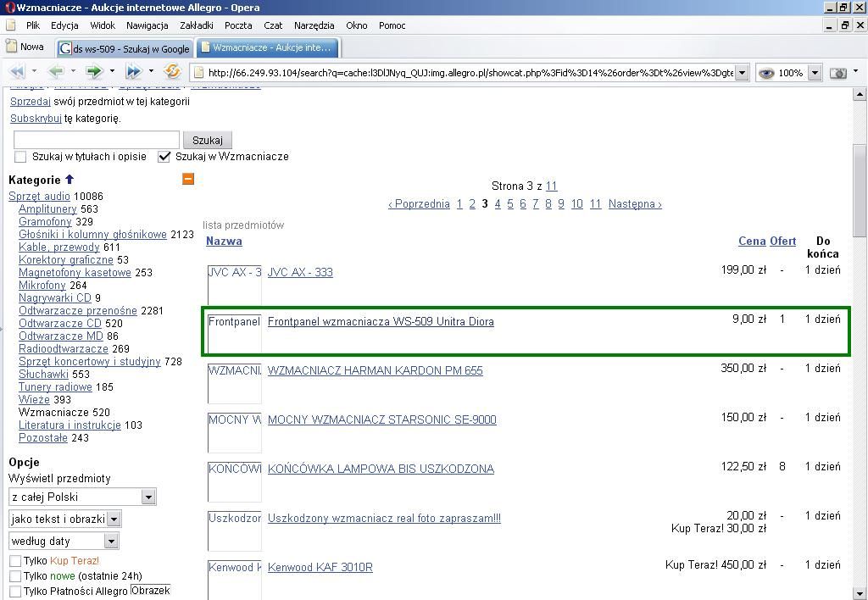868x600 pixels.
Task: Open 'Frontpanel wzmacniacza WS-509 Unitra Diora' auction
Action: click(x=381, y=321)
